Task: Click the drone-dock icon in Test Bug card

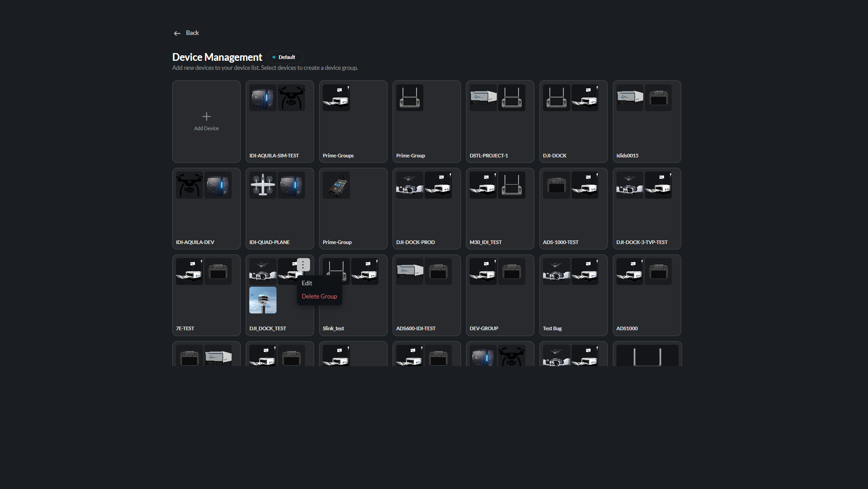Action: coord(557,271)
